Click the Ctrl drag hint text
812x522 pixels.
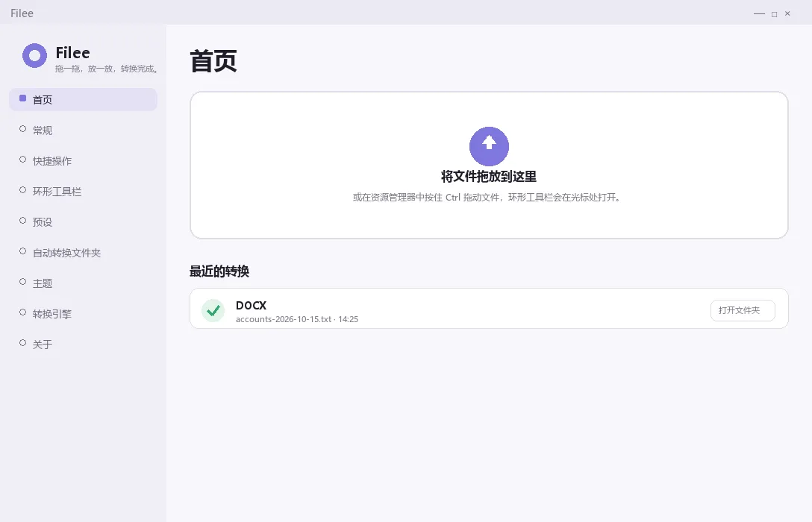click(x=487, y=197)
